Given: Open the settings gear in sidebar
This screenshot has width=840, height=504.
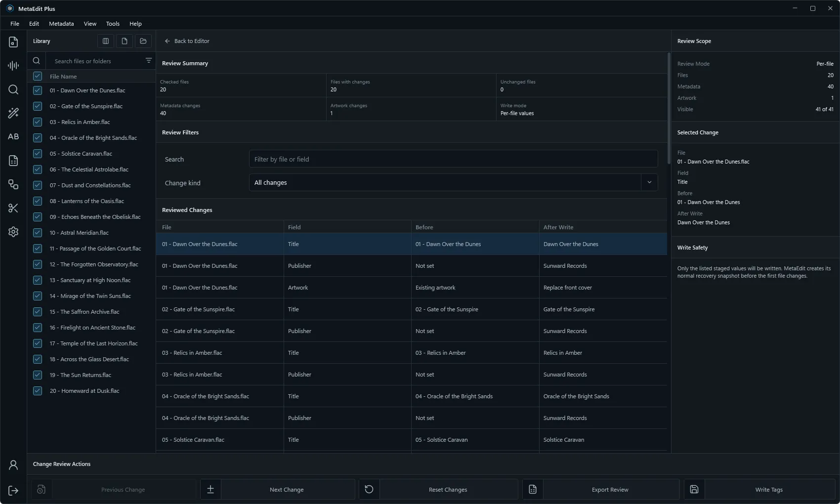Looking at the screenshot, I should pos(13,232).
